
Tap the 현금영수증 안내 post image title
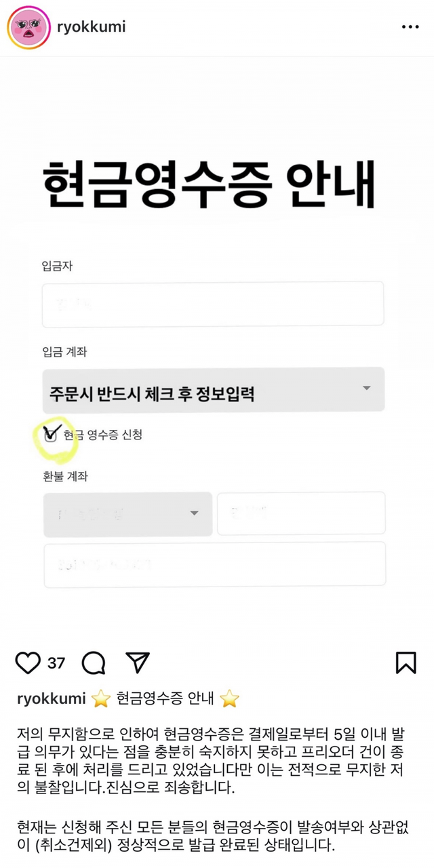pyautogui.click(x=209, y=183)
